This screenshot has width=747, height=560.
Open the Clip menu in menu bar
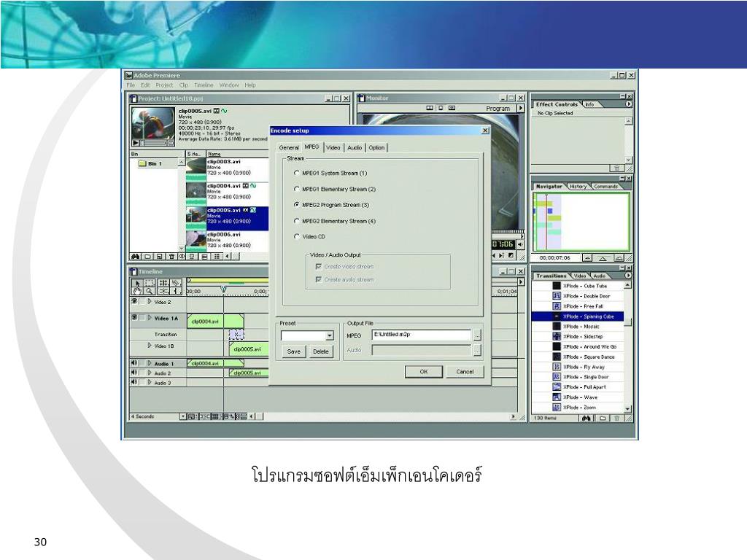pyautogui.click(x=183, y=85)
